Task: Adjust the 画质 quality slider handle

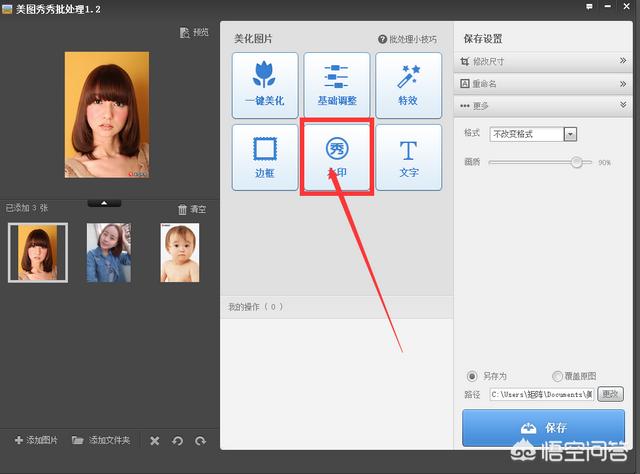Action: tap(576, 162)
